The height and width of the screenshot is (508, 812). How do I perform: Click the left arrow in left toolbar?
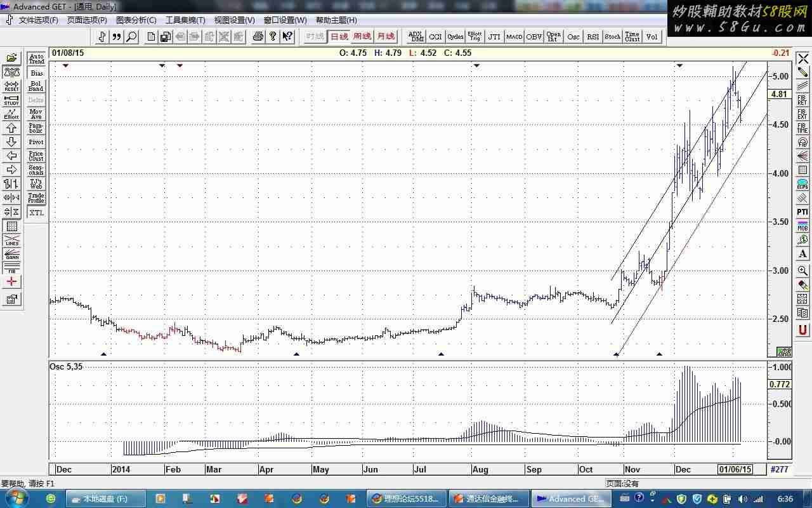coord(11,156)
